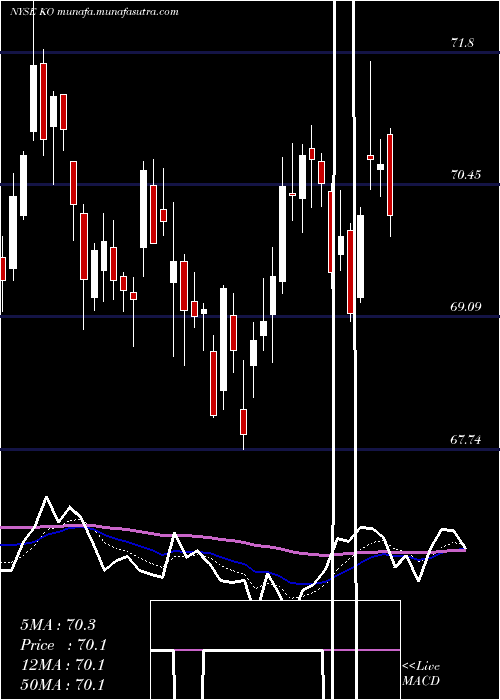Click the 67.74 price level label

pyautogui.click(x=466, y=440)
